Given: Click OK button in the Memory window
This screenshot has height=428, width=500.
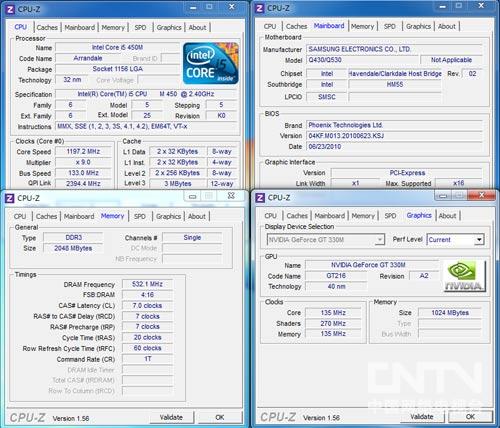Looking at the screenshot, I should click(x=220, y=417).
